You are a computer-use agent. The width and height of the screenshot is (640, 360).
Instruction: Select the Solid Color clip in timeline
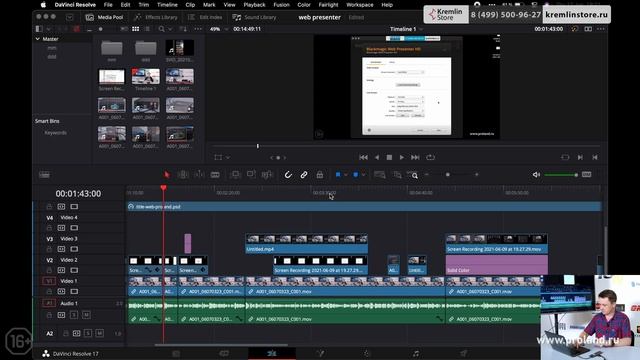[497, 265]
